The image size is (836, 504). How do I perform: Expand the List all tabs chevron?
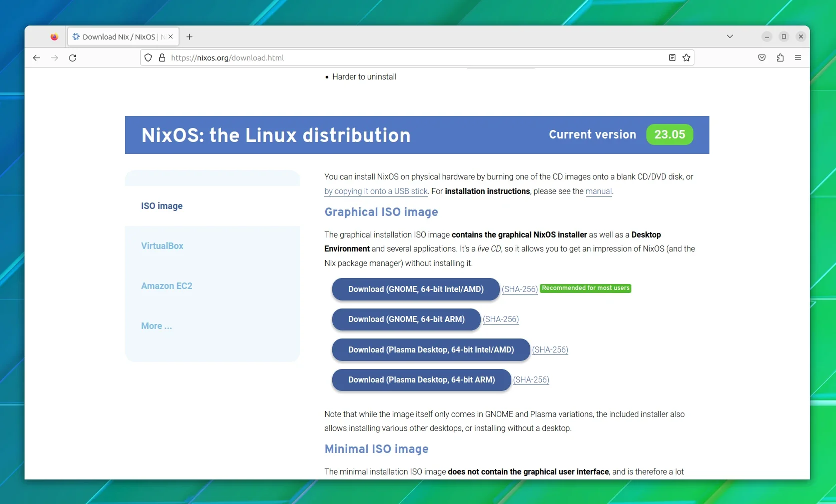[x=730, y=36]
